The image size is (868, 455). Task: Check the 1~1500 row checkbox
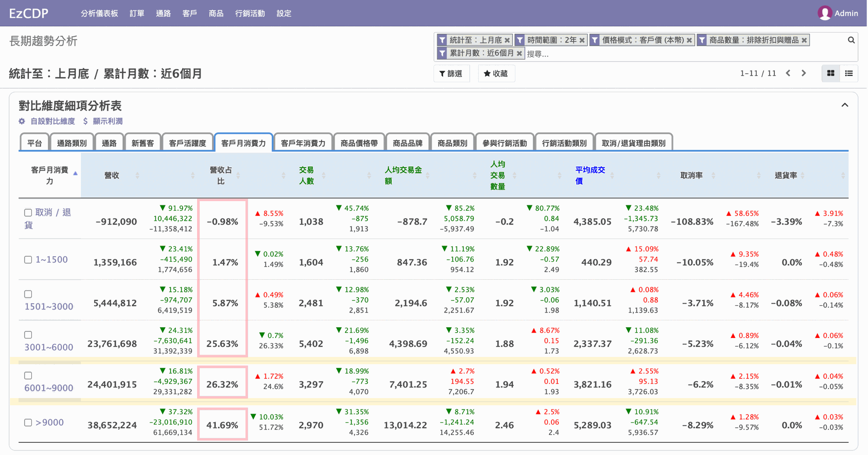coord(28,260)
